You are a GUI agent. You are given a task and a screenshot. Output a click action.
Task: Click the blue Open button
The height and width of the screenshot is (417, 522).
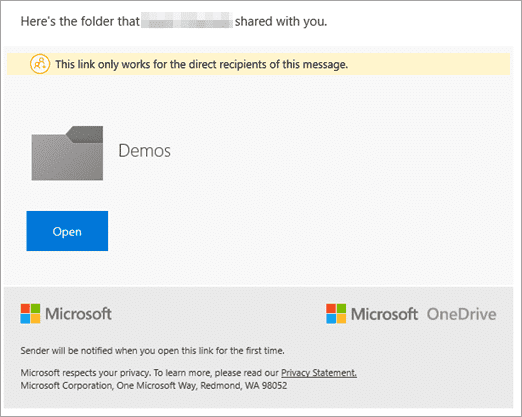[67, 231]
